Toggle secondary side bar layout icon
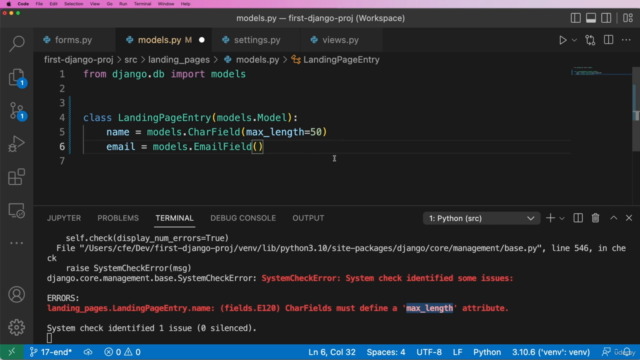640x360 pixels. click(606, 18)
